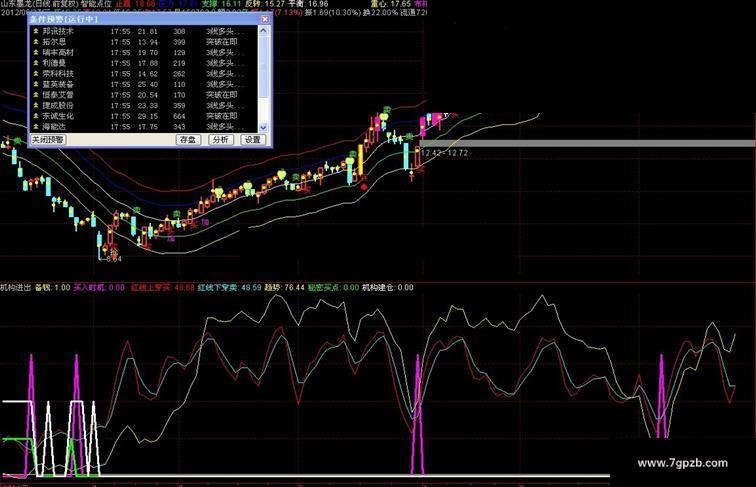Click the 机构建仓: 0.00 label
The height and width of the screenshot is (487, 756).
click(388, 287)
